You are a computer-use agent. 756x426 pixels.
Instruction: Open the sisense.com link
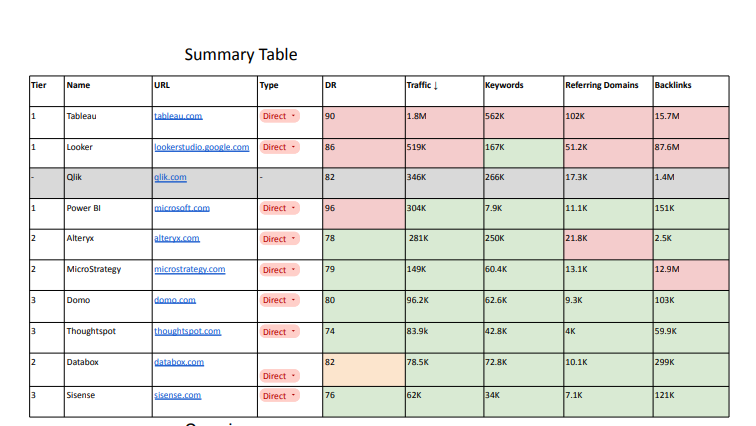[x=177, y=395]
